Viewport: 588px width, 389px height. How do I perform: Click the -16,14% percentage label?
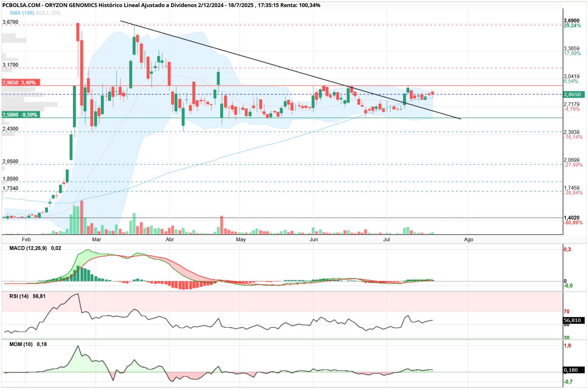pos(573,137)
